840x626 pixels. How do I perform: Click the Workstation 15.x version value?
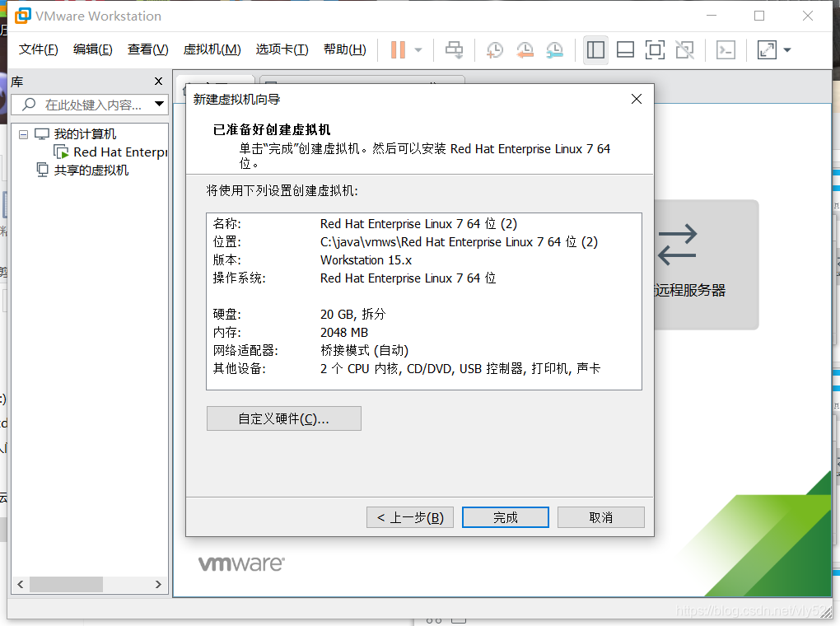[x=366, y=260]
